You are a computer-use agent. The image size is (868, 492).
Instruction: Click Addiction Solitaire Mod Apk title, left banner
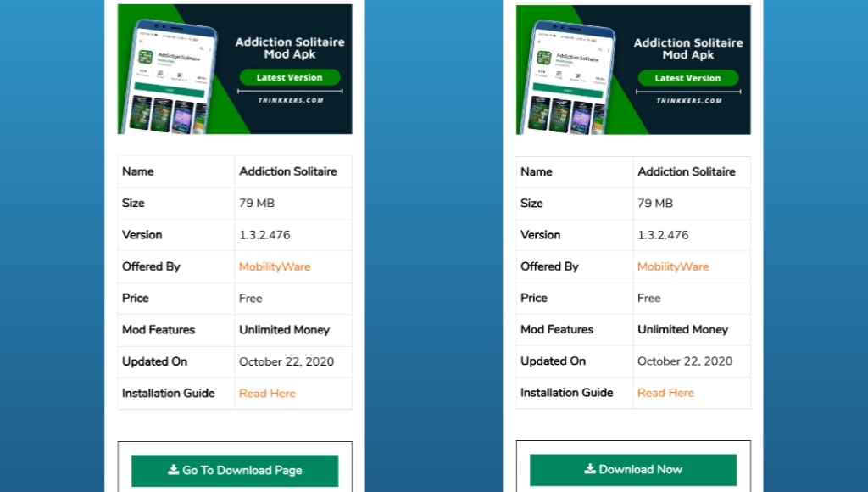[289, 48]
